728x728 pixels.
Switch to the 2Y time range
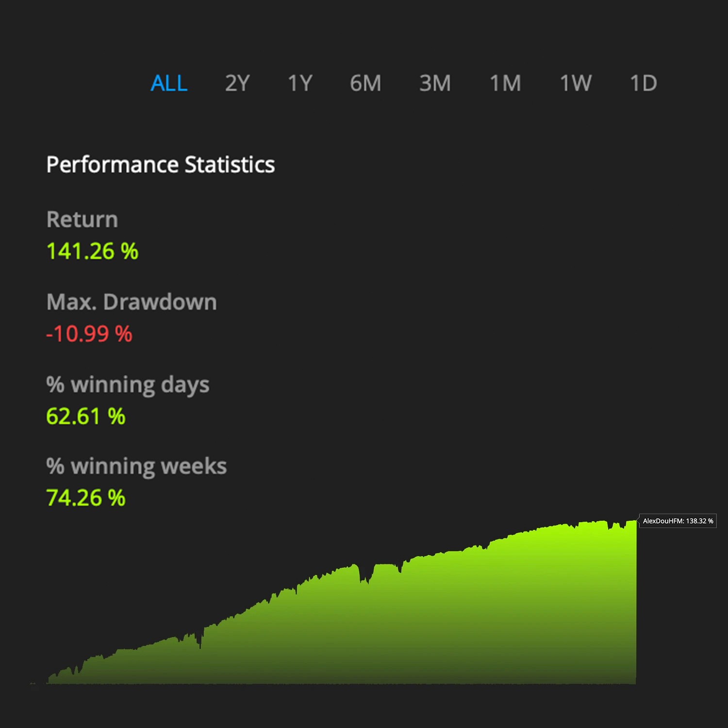237,83
